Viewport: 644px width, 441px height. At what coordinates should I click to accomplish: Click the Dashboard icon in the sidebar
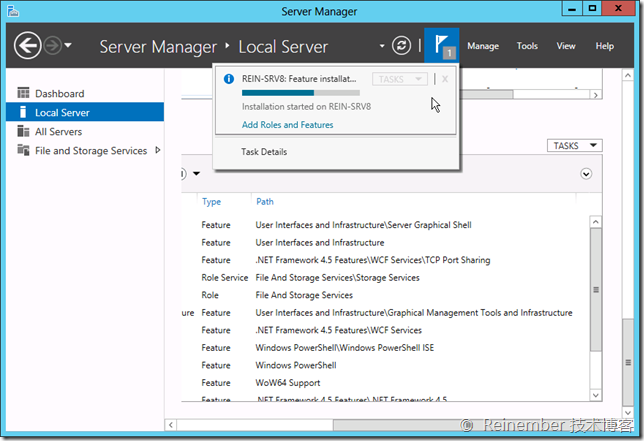pos(23,94)
